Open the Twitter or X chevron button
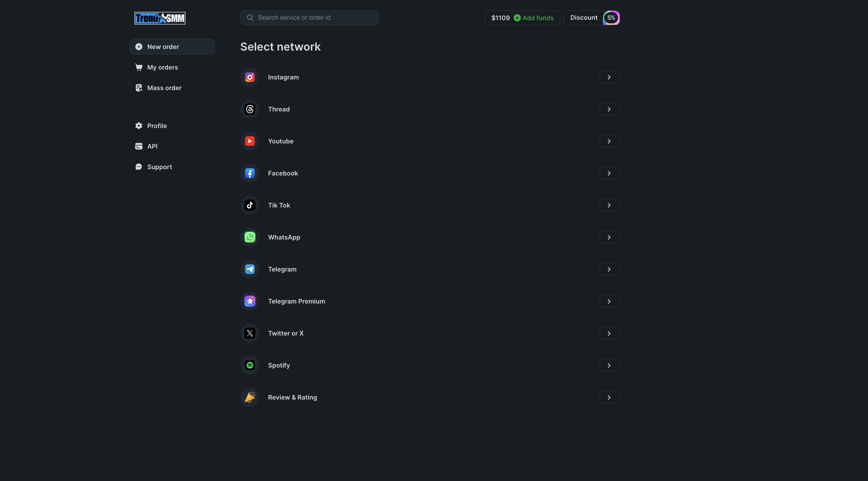 tap(609, 333)
